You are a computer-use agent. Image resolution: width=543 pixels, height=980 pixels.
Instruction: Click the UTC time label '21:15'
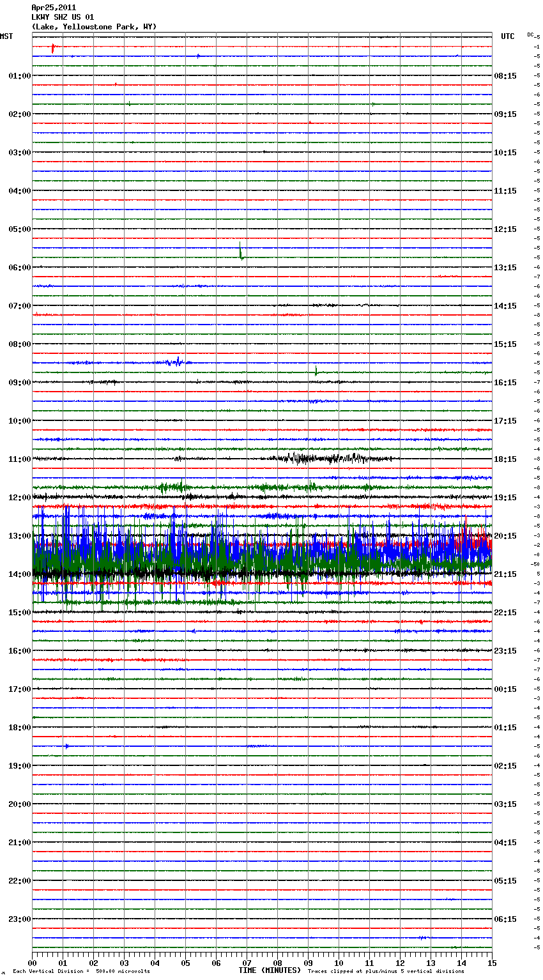505,574
